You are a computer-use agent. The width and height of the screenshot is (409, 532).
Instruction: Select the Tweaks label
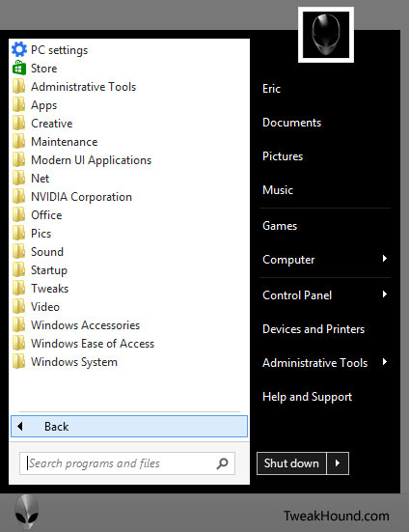point(49,289)
